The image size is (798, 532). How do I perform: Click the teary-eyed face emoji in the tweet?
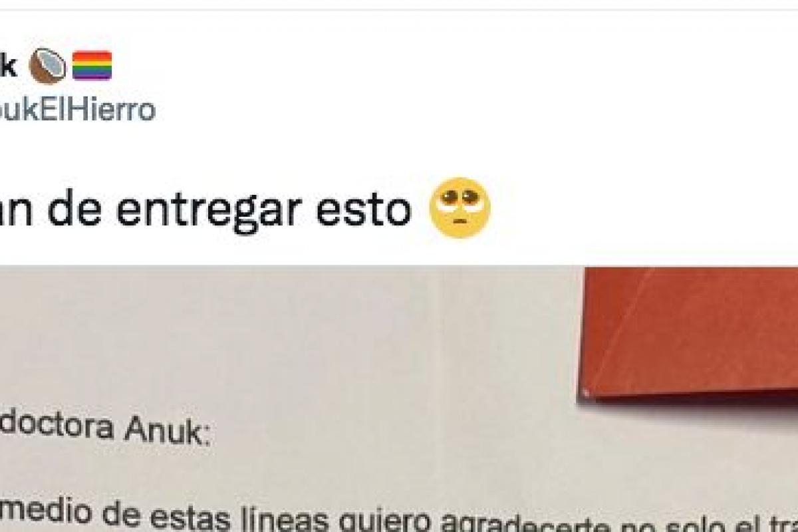pyautogui.click(x=460, y=208)
